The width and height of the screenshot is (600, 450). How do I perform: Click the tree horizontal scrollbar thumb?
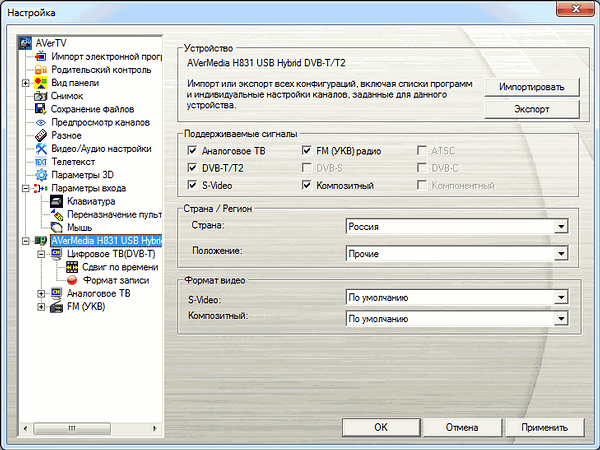[72, 428]
